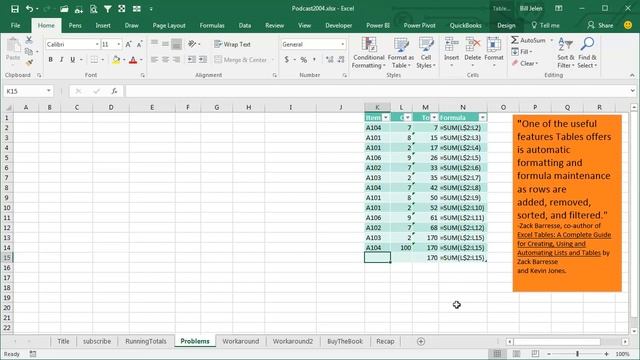The image size is (640, 360).
Task: Switch to the RunningTotals sheet tab
Action: tap(146, 341)
